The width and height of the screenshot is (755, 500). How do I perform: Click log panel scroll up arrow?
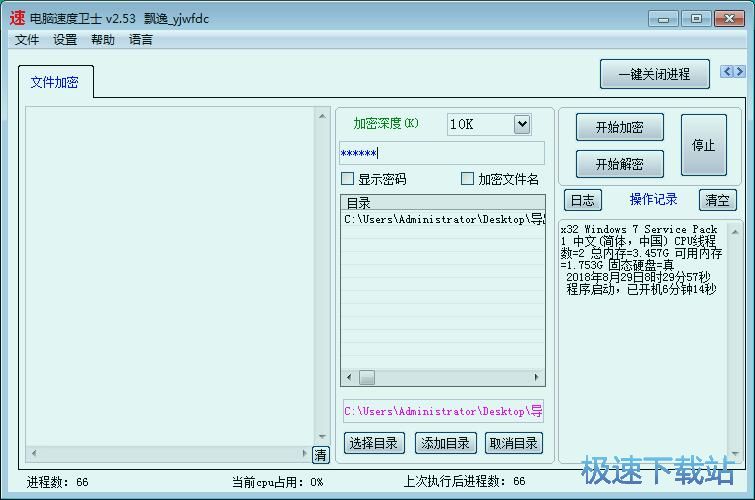735,232
